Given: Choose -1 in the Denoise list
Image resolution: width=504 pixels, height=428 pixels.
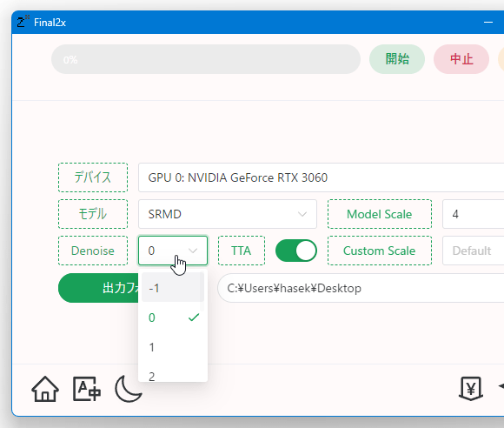Looking at the screenshot, I should click(x=173, y=287).
